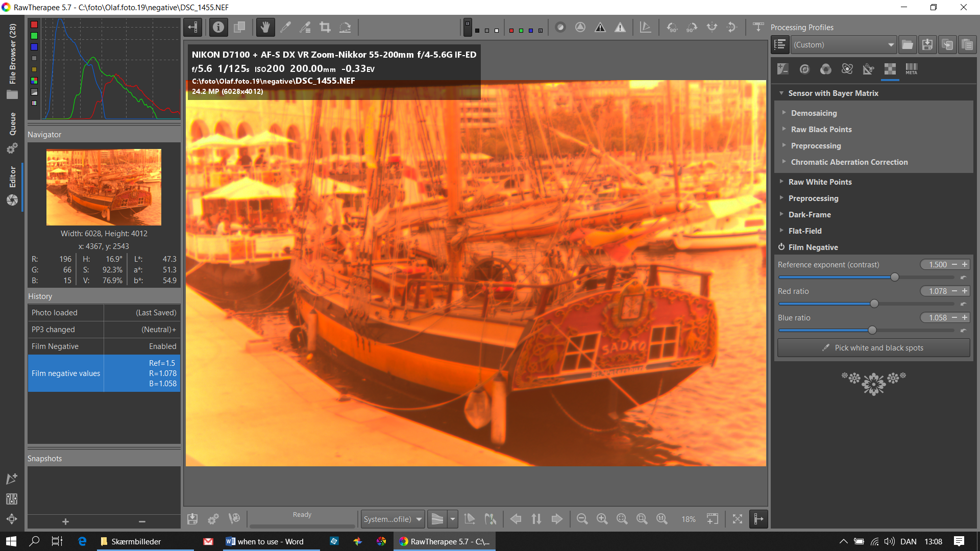Add a new snapshot with plus button

point(65,521)
